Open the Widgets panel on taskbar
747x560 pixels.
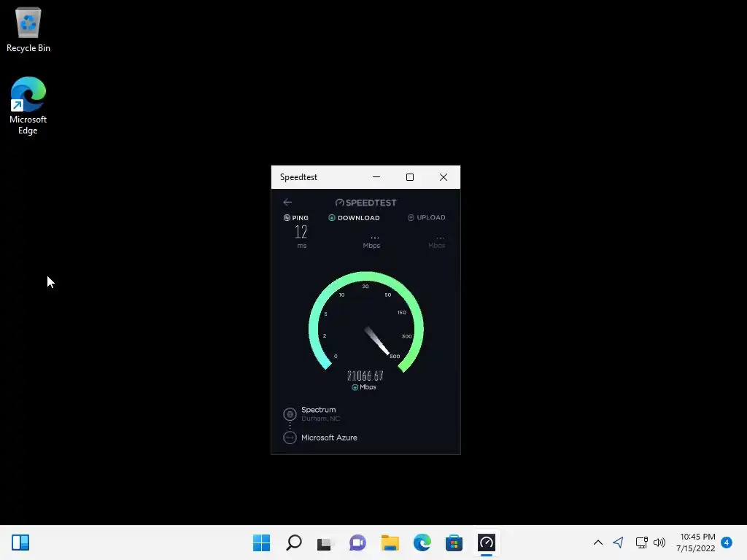coord(20,542)
